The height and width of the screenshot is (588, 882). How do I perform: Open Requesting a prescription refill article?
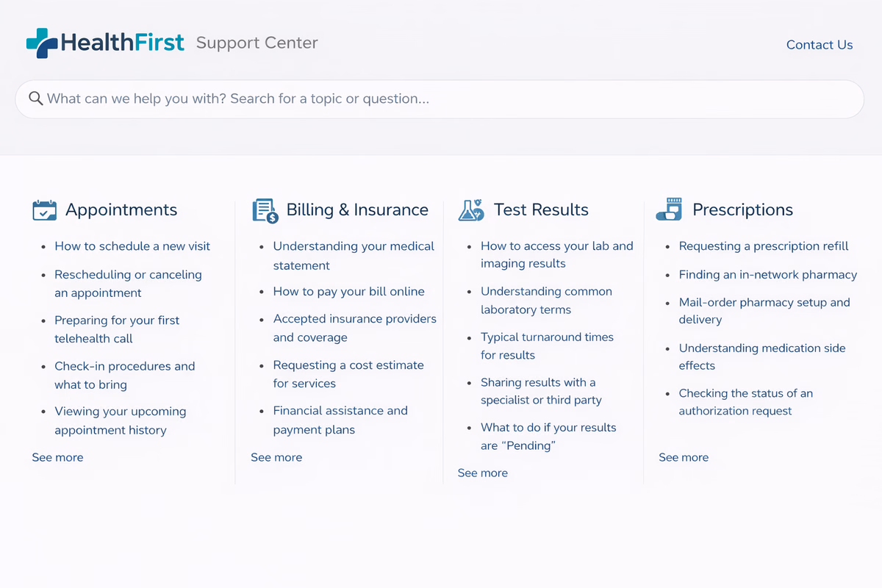pyautogui.click(x=764, y=246)
